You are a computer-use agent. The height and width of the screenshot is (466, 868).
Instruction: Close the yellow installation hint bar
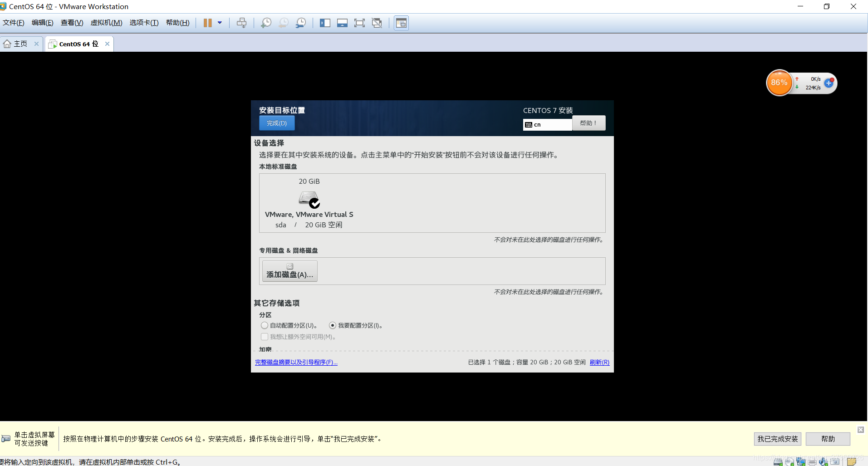pyautogui.click(x=860, y=429)
